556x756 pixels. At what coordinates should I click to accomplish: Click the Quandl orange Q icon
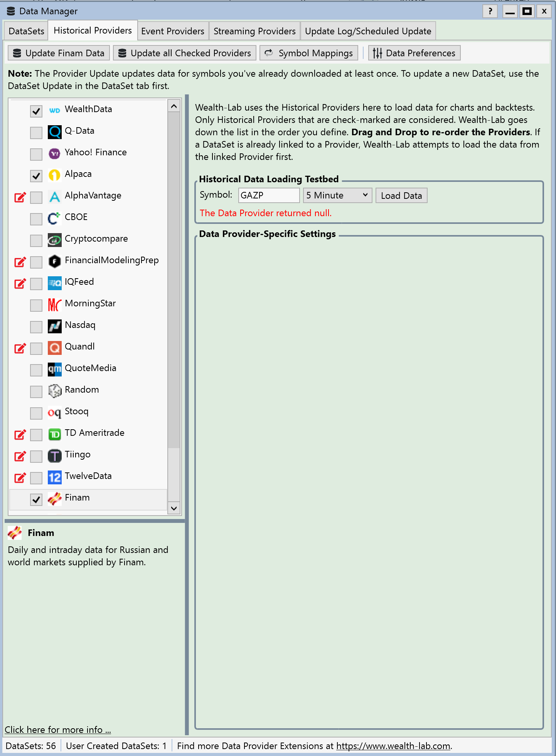coord(54,348)
